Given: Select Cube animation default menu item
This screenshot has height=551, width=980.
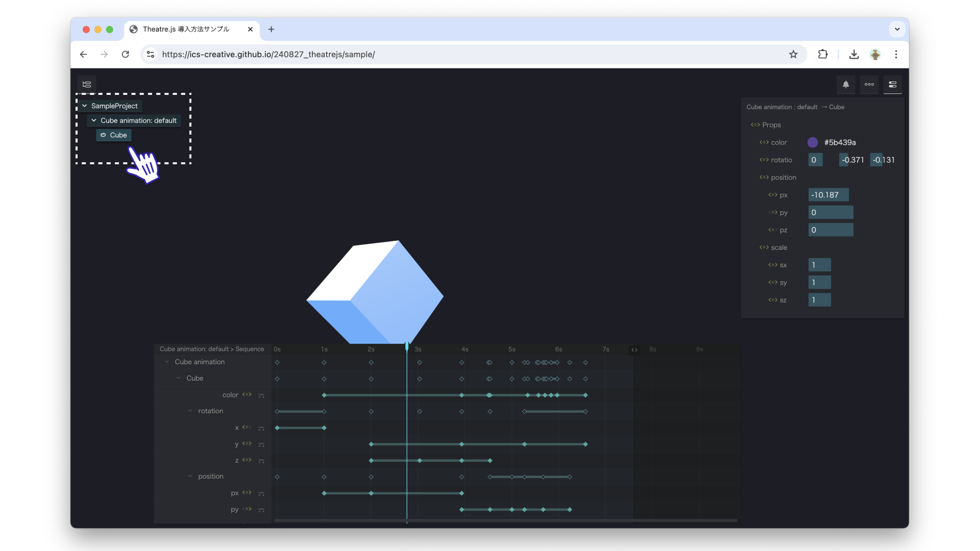Looking at the screenshot, I should [138, 120].
